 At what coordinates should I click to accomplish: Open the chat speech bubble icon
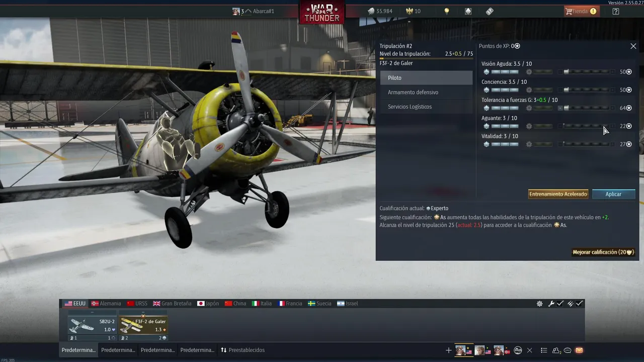click(x=568, y=350)
